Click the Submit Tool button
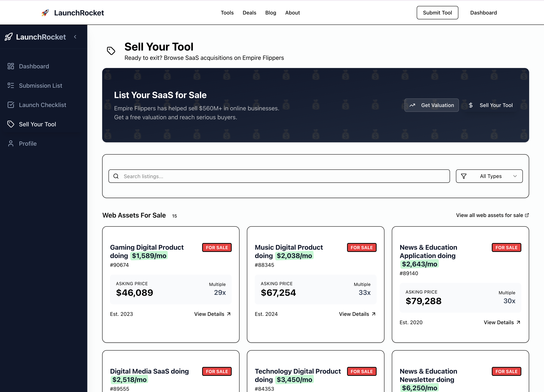The width and height of the screenshot is (544, 392). pos(437,12)
